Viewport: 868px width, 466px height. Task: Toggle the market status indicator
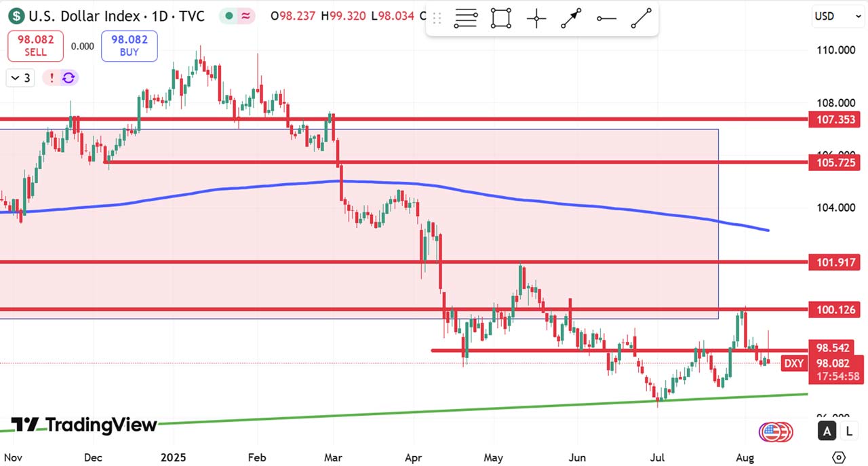tap(230, 16)
